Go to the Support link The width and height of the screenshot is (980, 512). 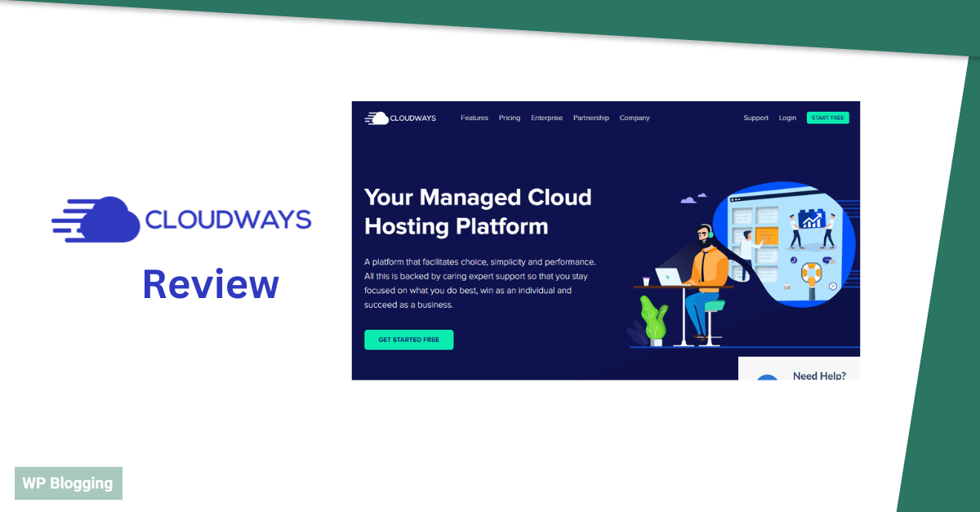click(756, 118)
